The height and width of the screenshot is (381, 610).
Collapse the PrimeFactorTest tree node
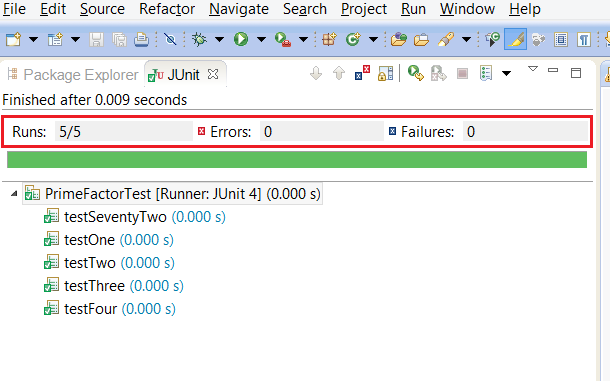tap(14, 193)
